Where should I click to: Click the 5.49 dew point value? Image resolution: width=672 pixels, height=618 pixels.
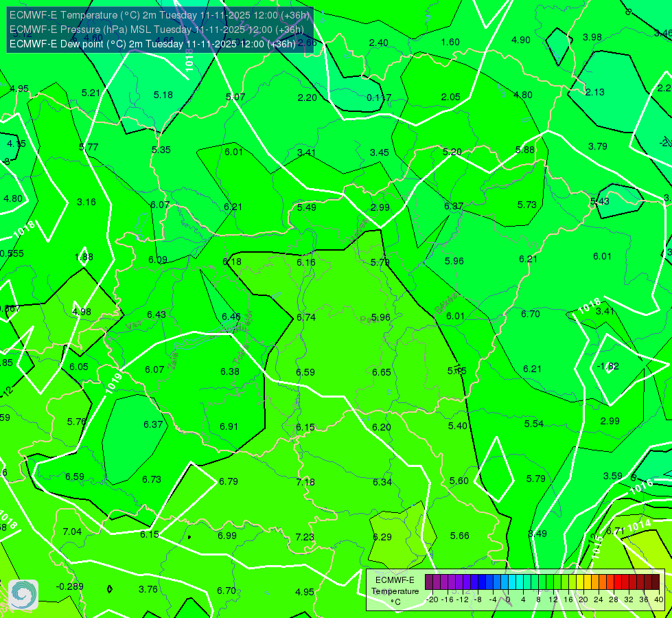(x=307, y=207)
